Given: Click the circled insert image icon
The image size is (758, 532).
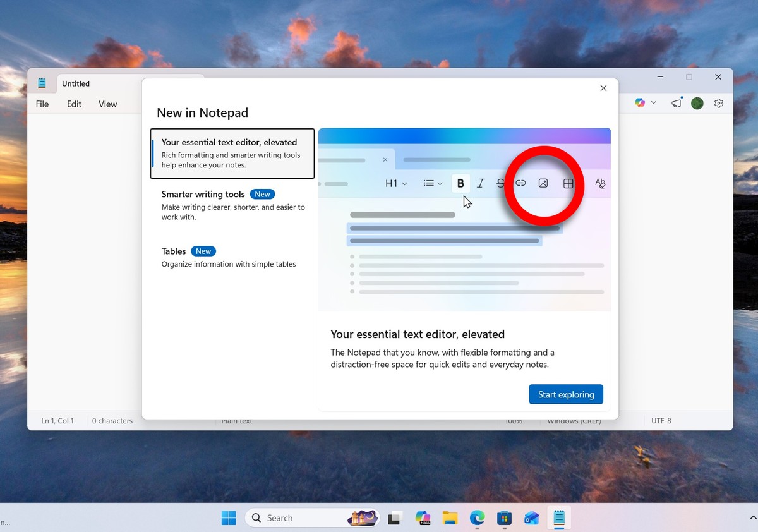Looking at the screenshot, I should [544, 183].
